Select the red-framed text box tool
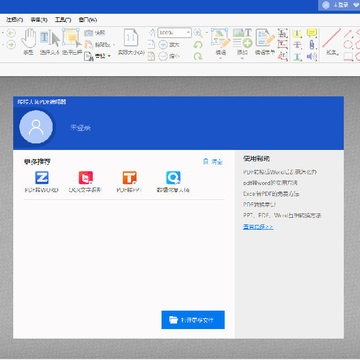Screen dimensions: 360x360 (x=283, y=44)
